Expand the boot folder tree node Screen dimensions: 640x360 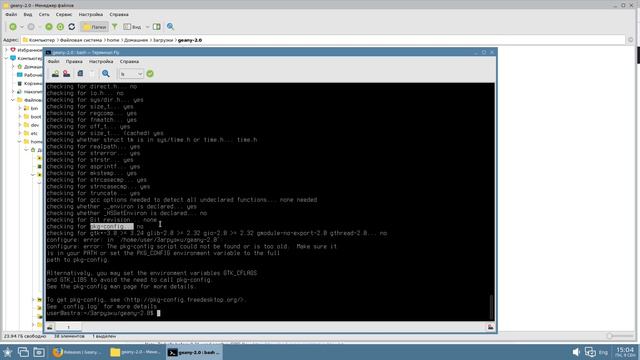click(20, 117)
